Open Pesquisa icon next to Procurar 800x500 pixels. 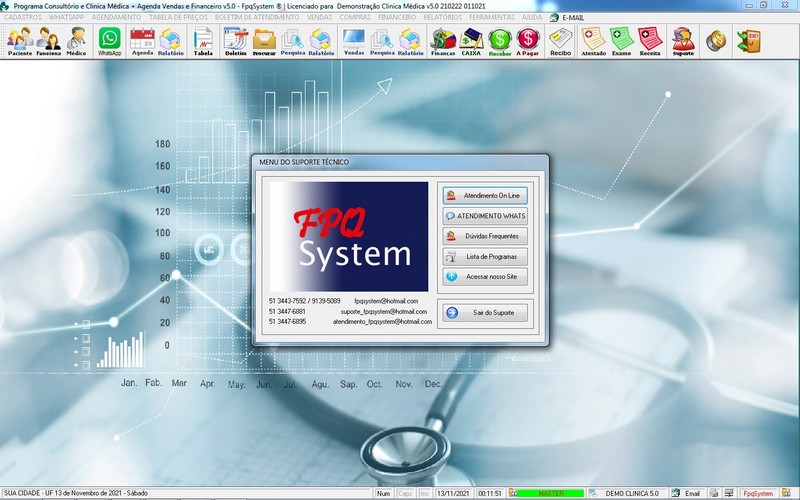pos(293,41)
